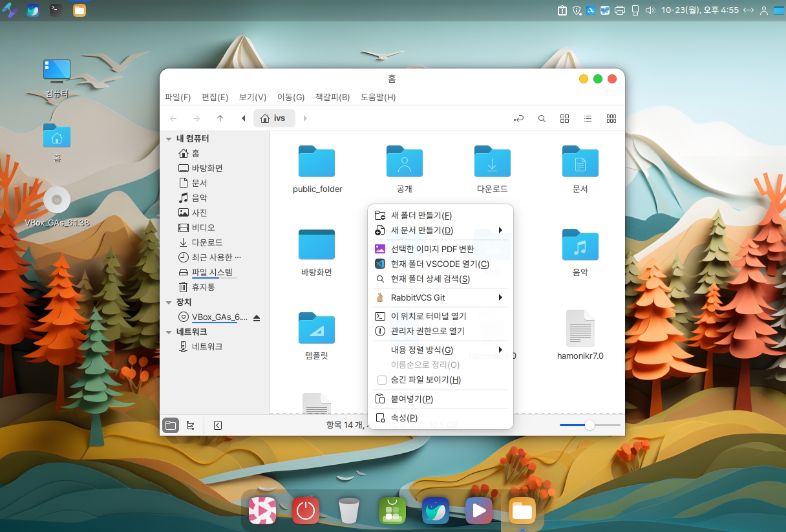Expand the RabbitVCS Git submenu

tap(438, 298)
